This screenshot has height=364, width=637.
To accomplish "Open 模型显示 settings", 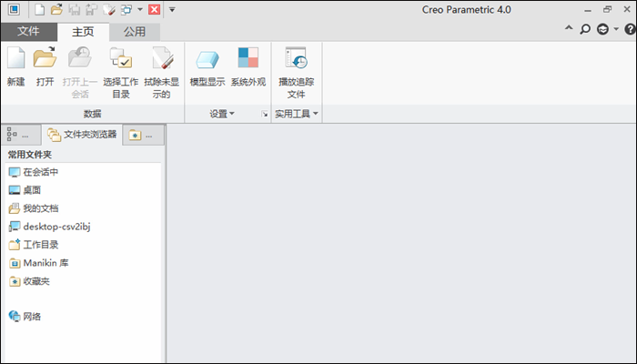I will point(207,67).
